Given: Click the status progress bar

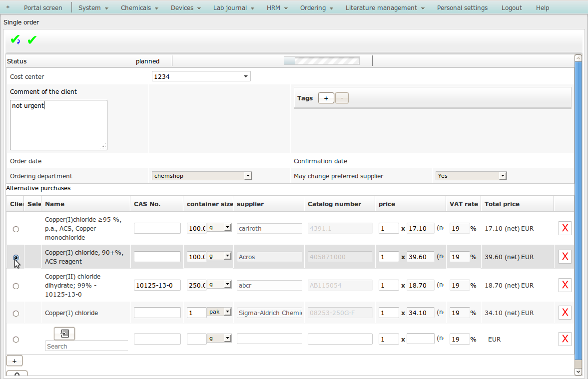Looking at the screenshot, I should (x=322, y=61).
